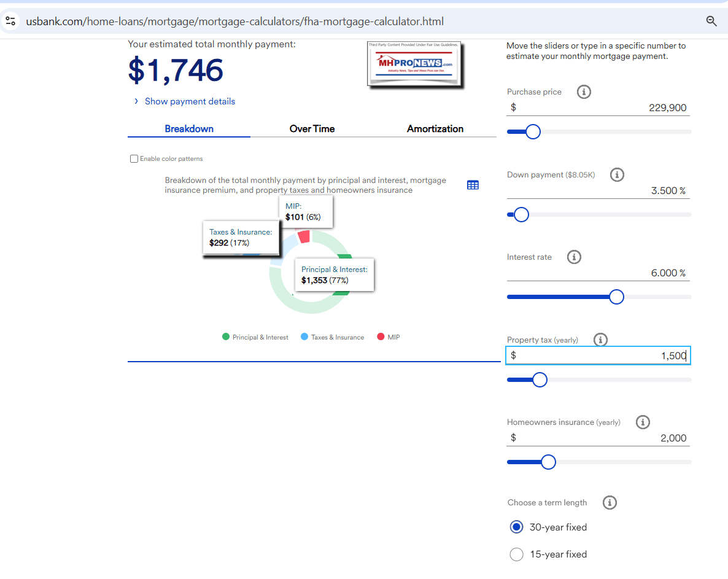The image size is (728, 579).
Task: Show breakdown data table via grid icon
Action: [473, 185]
